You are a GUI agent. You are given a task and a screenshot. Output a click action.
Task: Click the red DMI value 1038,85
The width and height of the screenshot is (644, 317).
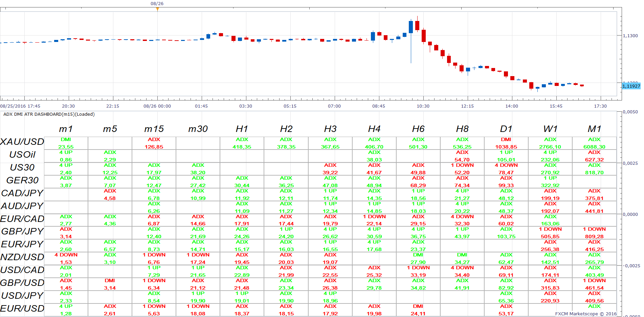(x=506, y=147)
